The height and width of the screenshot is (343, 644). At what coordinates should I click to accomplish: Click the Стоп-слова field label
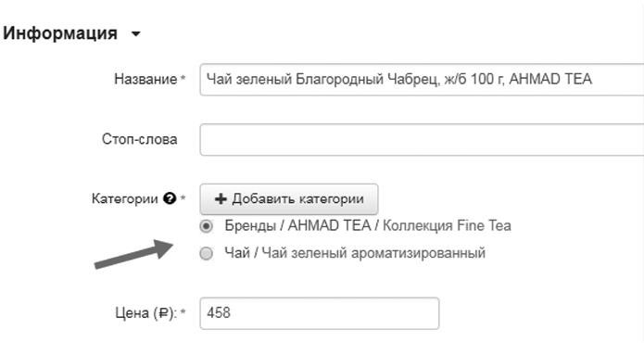140,139
